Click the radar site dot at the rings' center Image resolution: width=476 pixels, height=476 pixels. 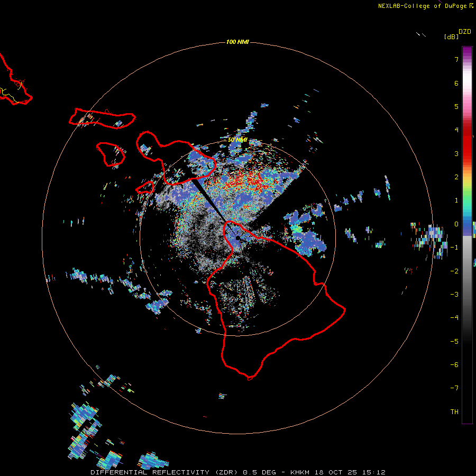[237, 237]
